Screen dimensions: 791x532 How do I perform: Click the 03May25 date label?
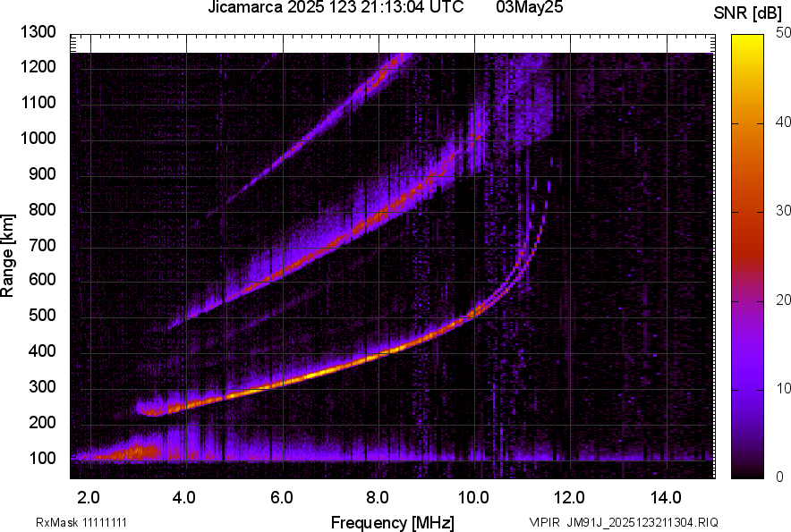coord(529,8)
